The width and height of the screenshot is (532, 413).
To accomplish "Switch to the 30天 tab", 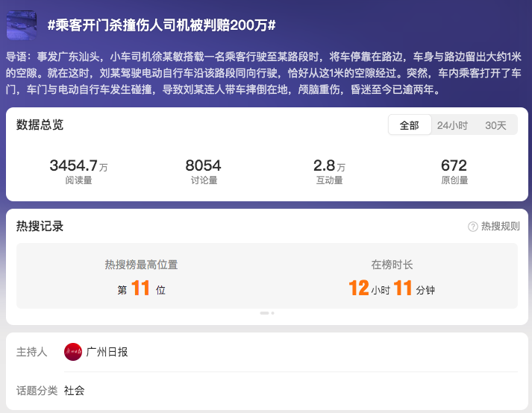I will [x=495, y=125].
